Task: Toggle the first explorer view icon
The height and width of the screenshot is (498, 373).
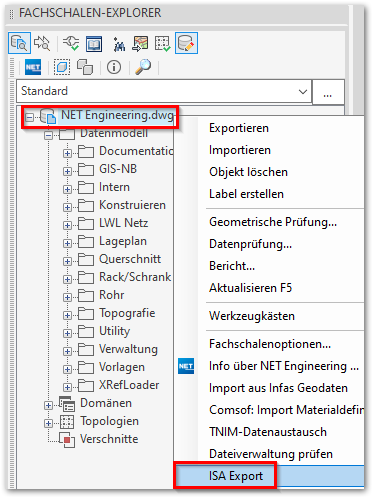Action: point(19,43)
